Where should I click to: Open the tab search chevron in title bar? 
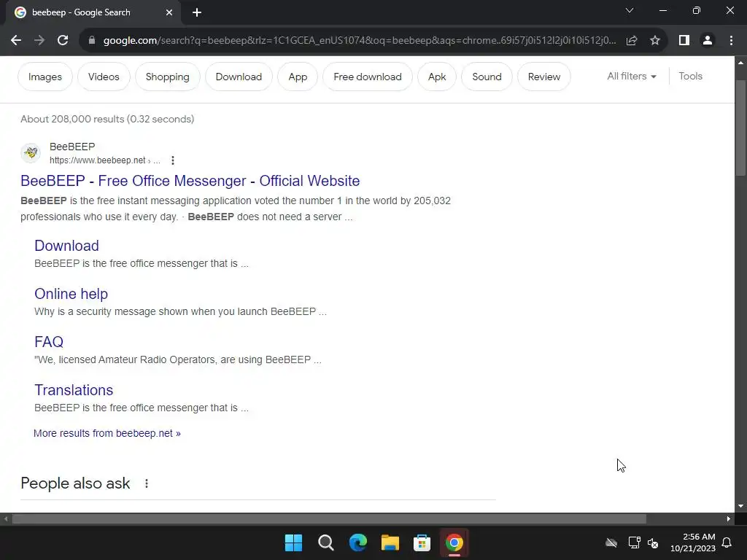630,10
